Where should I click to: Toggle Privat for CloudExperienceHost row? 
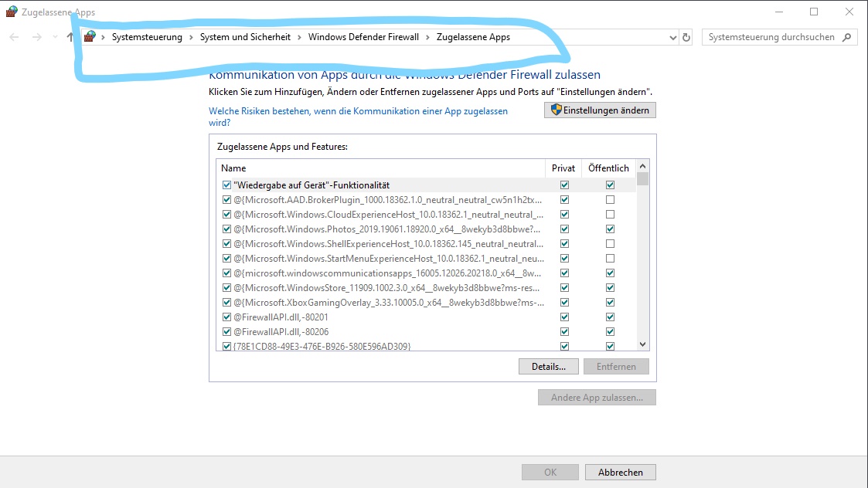coord(565,214)
